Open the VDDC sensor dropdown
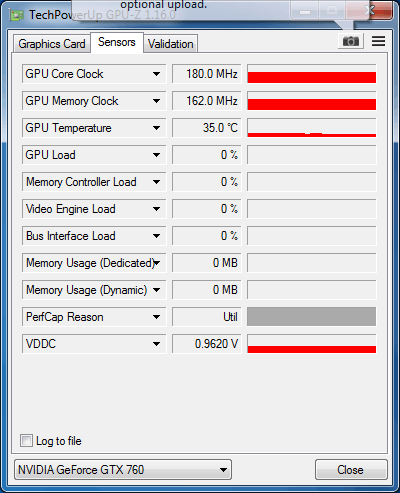 (156, 344)
